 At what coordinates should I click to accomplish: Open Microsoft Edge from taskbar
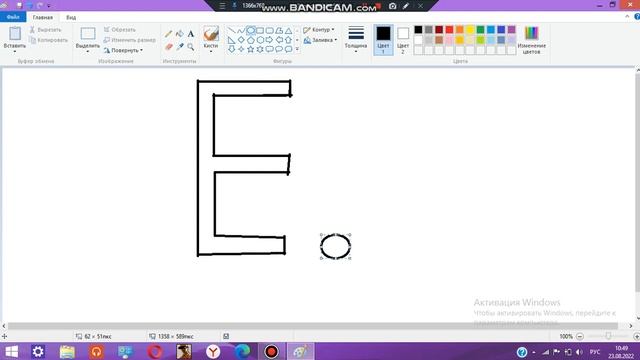tap(242, 351)
